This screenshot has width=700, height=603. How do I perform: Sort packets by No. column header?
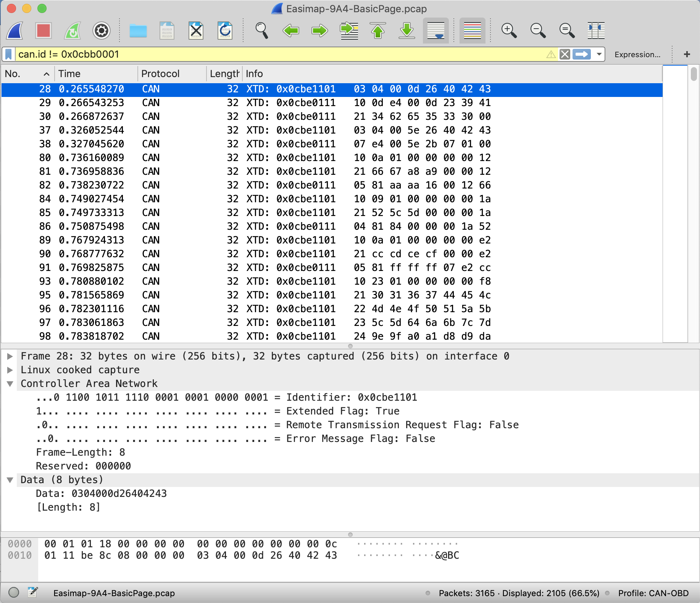(27, 74)
